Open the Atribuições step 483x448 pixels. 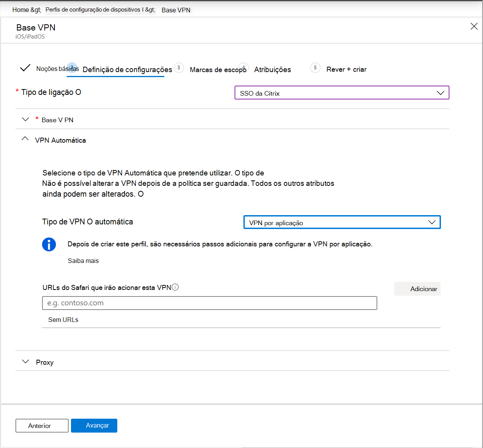[272, 69]
